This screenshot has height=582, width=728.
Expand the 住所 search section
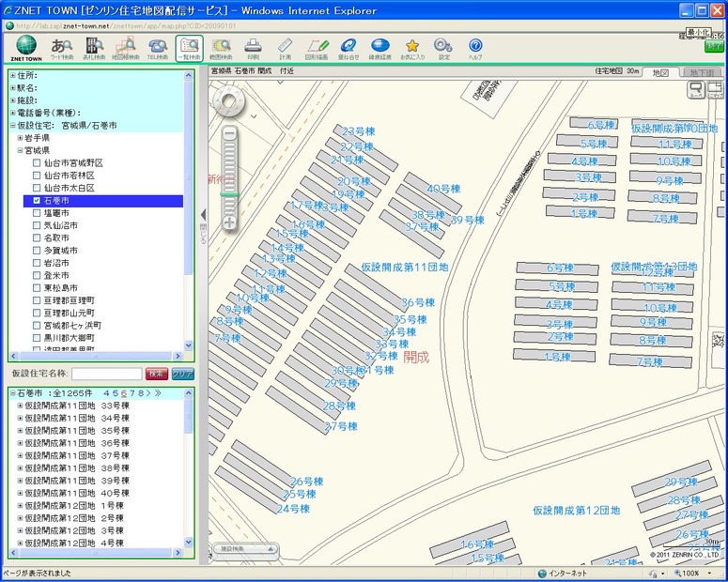coord(13,75)
